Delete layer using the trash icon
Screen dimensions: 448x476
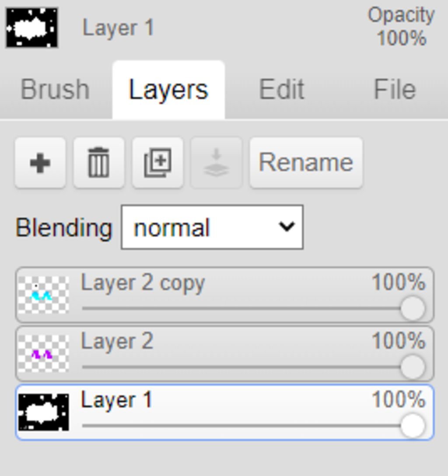(x=99, y=163)
